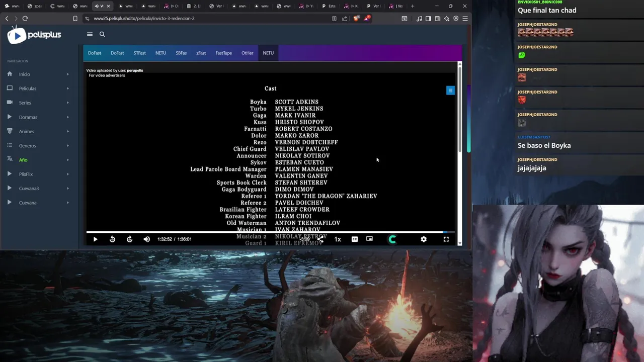The image size is (644, 362).
Task: Open Leo AI sparkle icon
Action: coord(446,19)
